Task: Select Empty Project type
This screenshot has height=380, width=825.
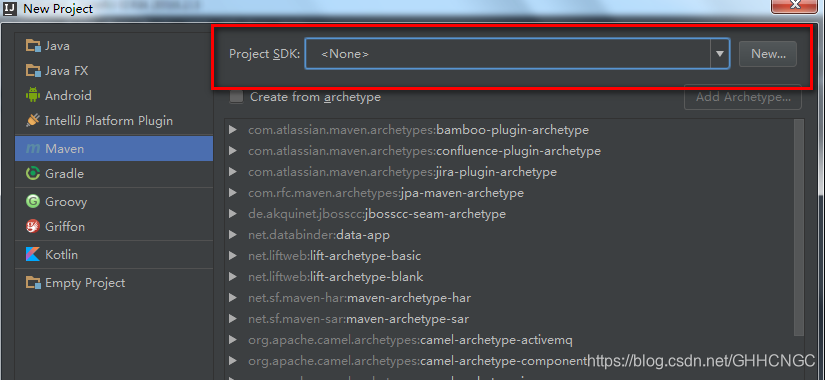Action: click(x=114, y=283)
